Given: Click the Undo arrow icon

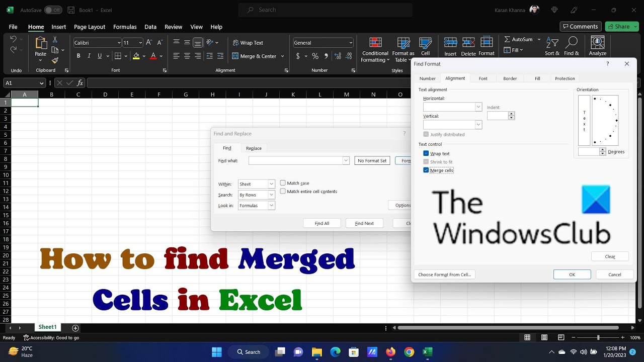Looking at the screenshot, I should click(x=14, y=39).
